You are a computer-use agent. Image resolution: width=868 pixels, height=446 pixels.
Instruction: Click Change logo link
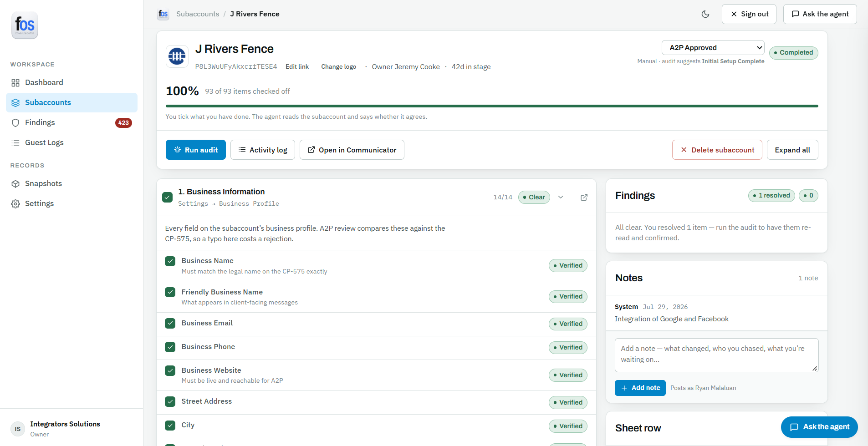click(x=339, y=66)
